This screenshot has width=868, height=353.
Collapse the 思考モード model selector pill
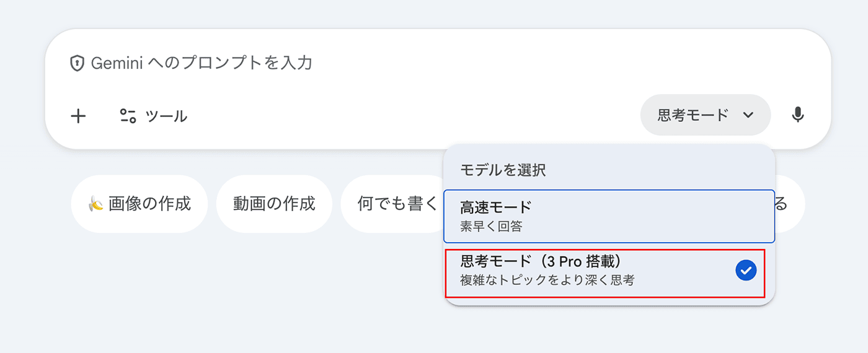[705, 115]
